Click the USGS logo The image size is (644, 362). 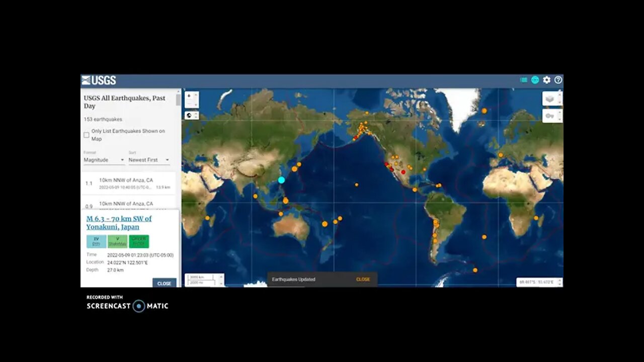99,80
